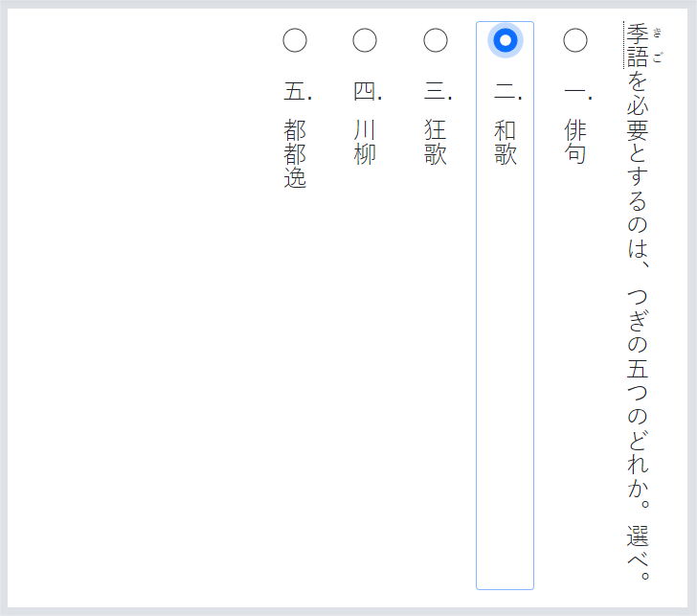697x616 pixels.
Task: Click the option number 一. label
Action: (577, 93)
